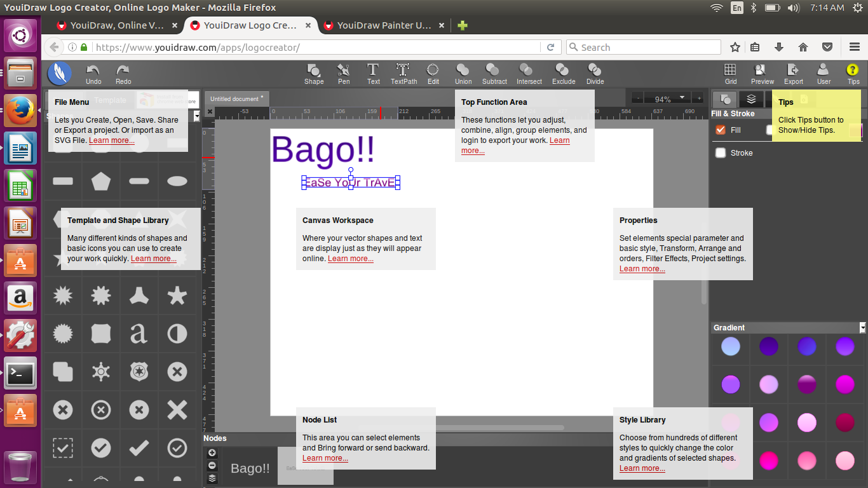Add the overlapping squares shape
This screenshot has width=868, height=488.
click(62, 371)
